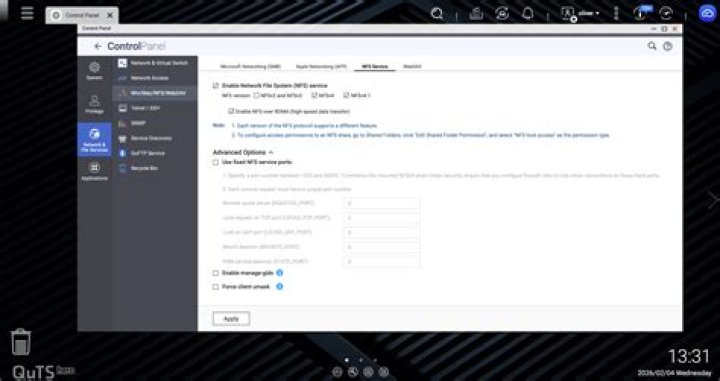Show info for Force client umask
Viewport: 720px width, 381px height.
point(280,286)
